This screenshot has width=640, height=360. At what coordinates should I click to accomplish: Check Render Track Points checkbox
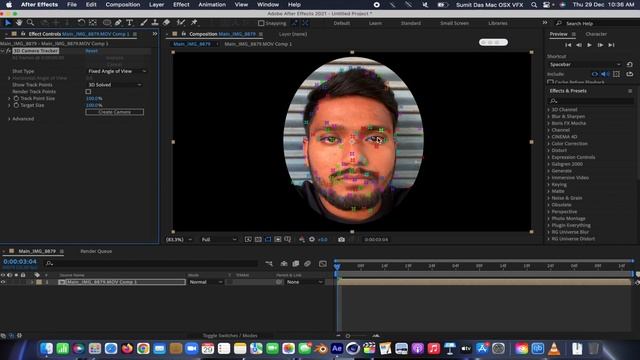coord(88,92)
